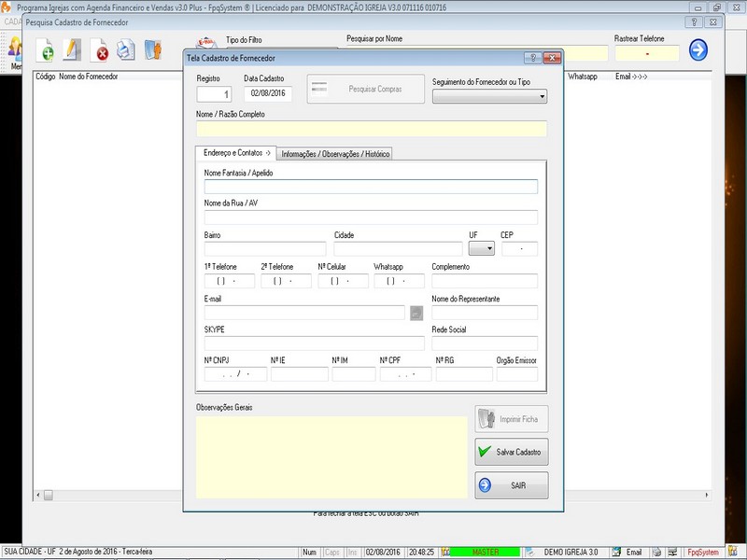Click the exit door icon in the toolbar
Viewport: 747px width, 560px height.
153,50
